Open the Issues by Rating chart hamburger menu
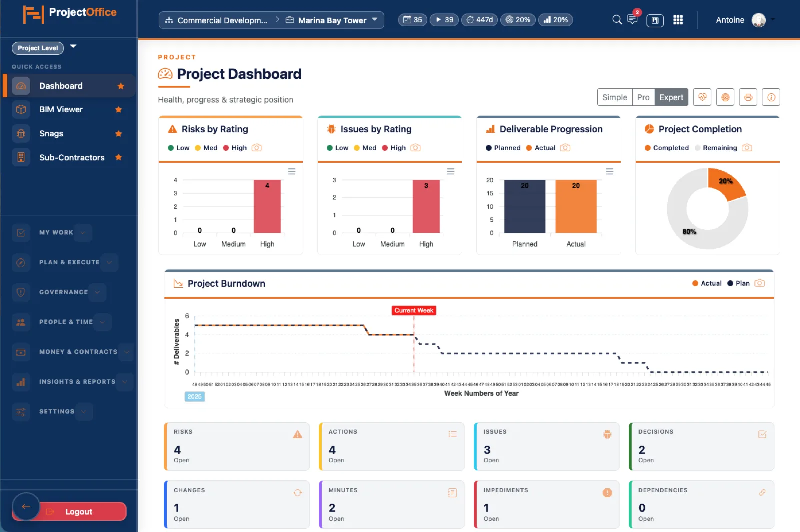 tap(451, 171)
